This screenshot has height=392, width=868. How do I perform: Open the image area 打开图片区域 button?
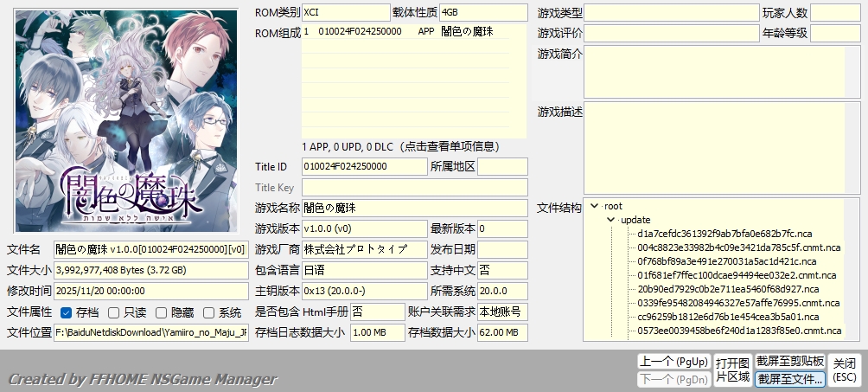pyautogui.click(x=732, y=370)
